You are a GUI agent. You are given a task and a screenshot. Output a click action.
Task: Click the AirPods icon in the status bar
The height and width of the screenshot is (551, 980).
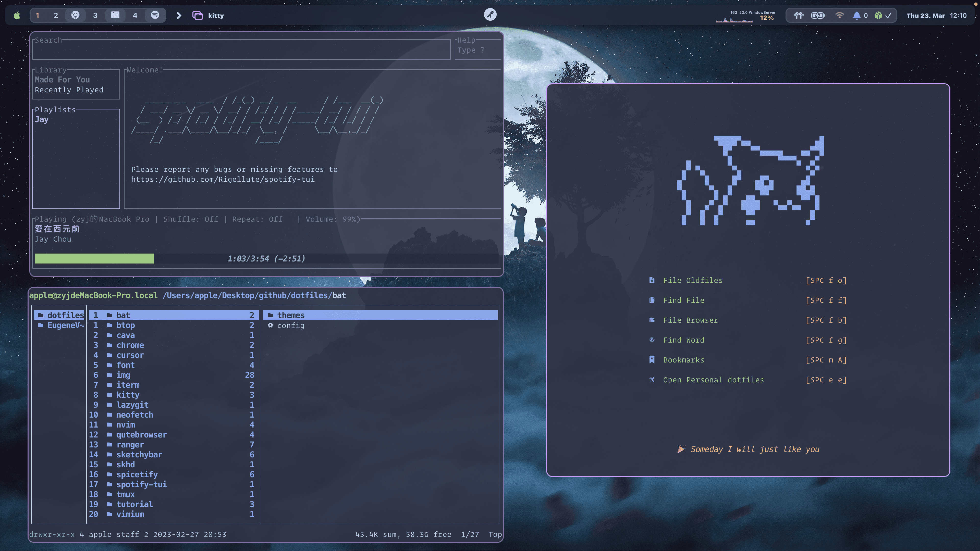point(799,16)
